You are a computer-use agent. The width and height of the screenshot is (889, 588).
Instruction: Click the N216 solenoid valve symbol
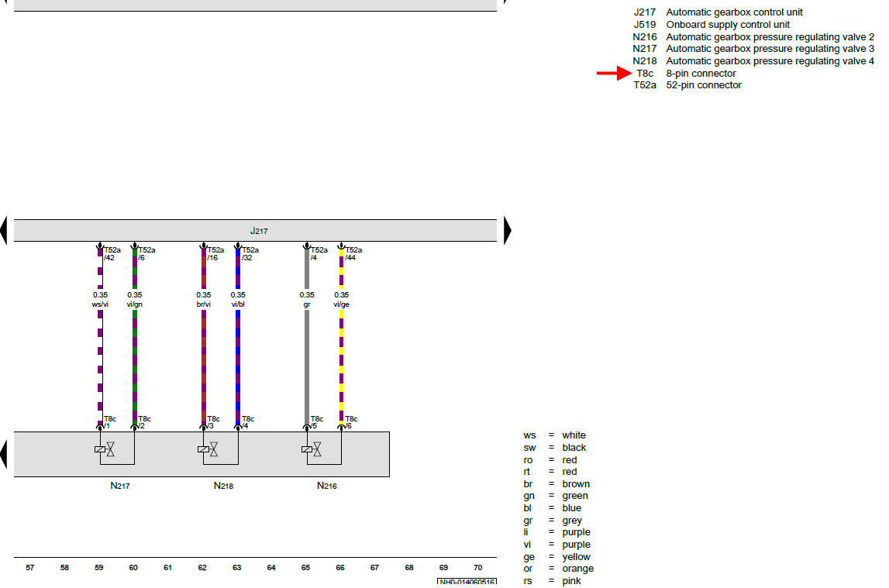pyautogui.click(x=312, y=449)
